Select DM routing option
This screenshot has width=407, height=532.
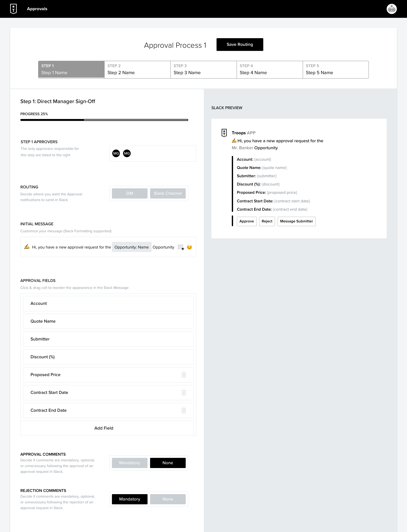click(130, 193)
